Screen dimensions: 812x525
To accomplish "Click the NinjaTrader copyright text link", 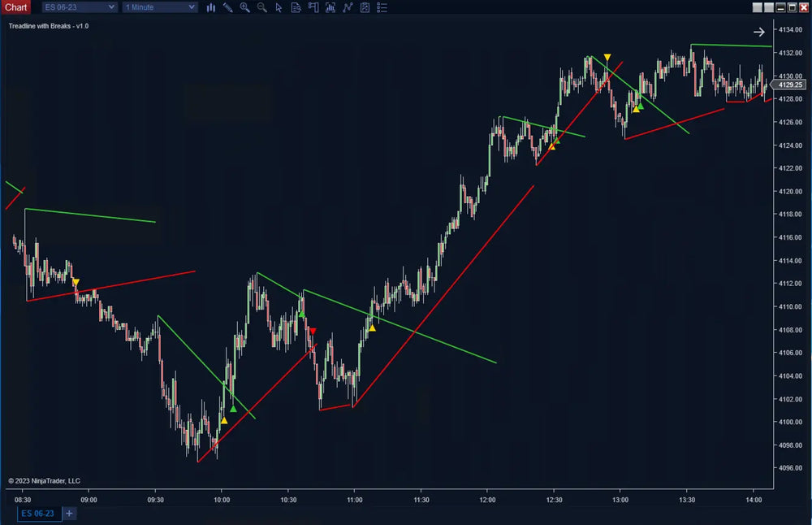I will point(46,480).
